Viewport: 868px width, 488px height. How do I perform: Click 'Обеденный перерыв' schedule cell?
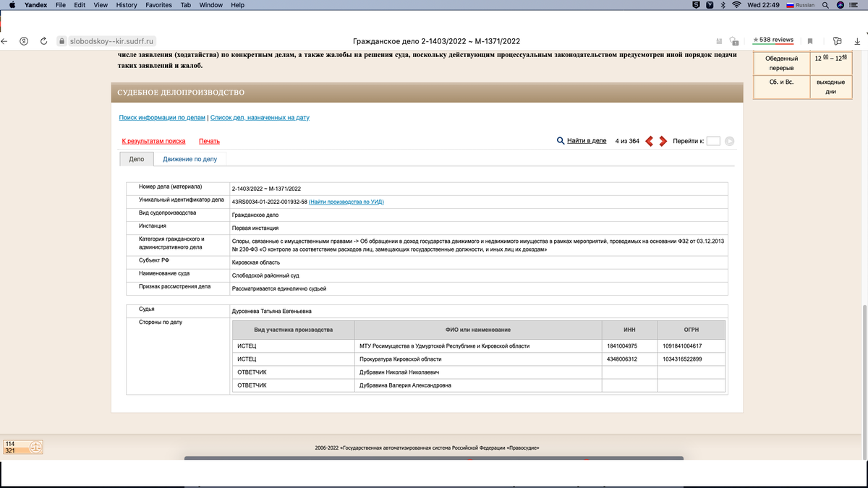781,63
